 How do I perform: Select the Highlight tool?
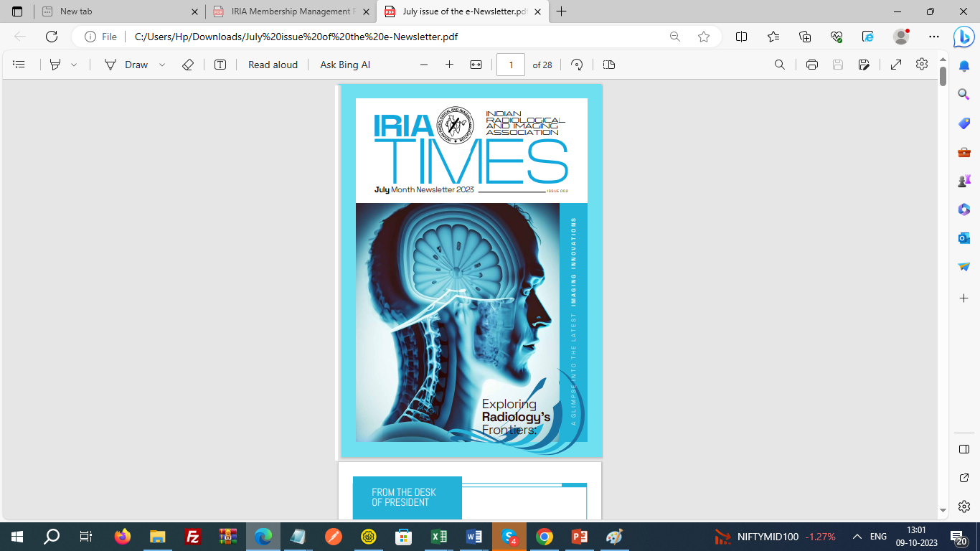55,65
